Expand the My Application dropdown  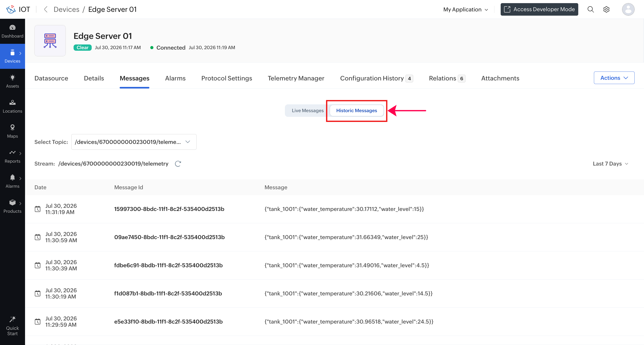coord(466,9)
